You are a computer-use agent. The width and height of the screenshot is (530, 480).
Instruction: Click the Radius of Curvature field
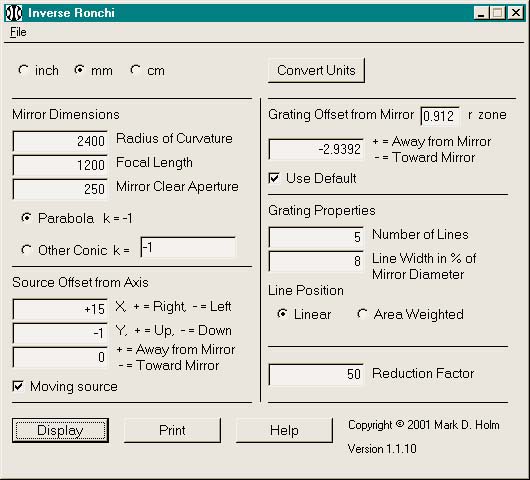[60, 141]
